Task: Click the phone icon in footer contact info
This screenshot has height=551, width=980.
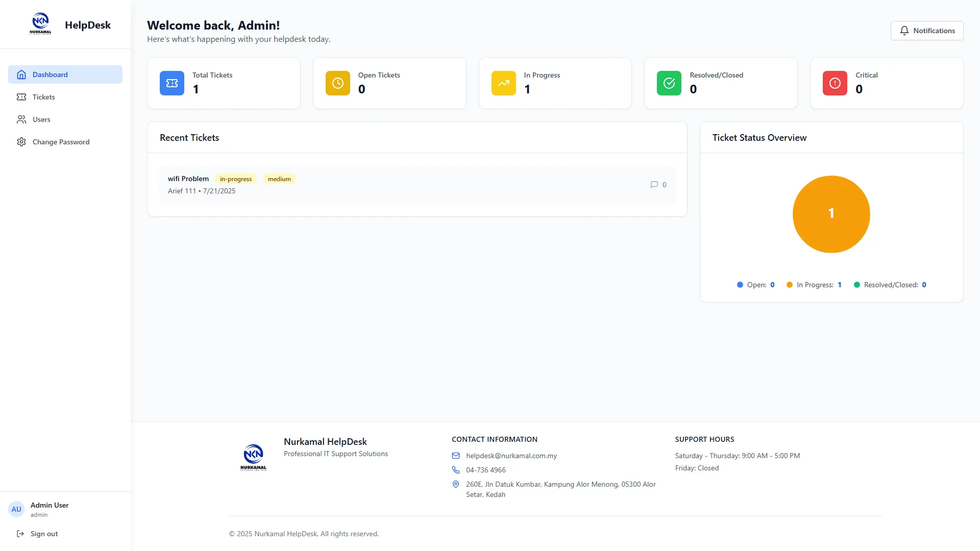Action: 456,470
